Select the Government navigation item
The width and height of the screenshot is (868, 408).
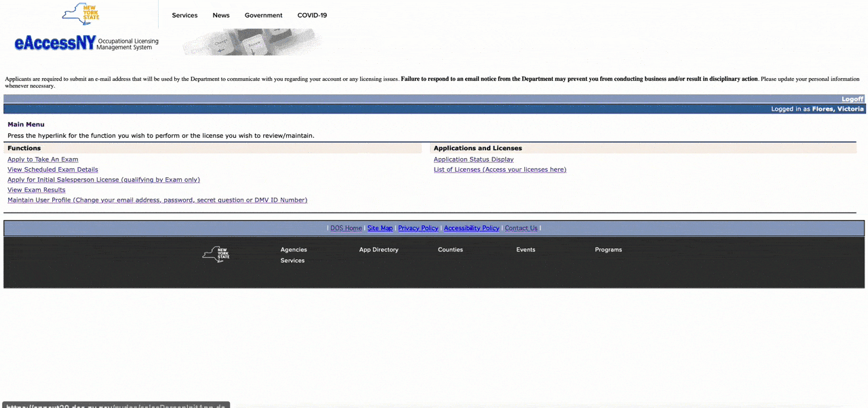[263, 14]
